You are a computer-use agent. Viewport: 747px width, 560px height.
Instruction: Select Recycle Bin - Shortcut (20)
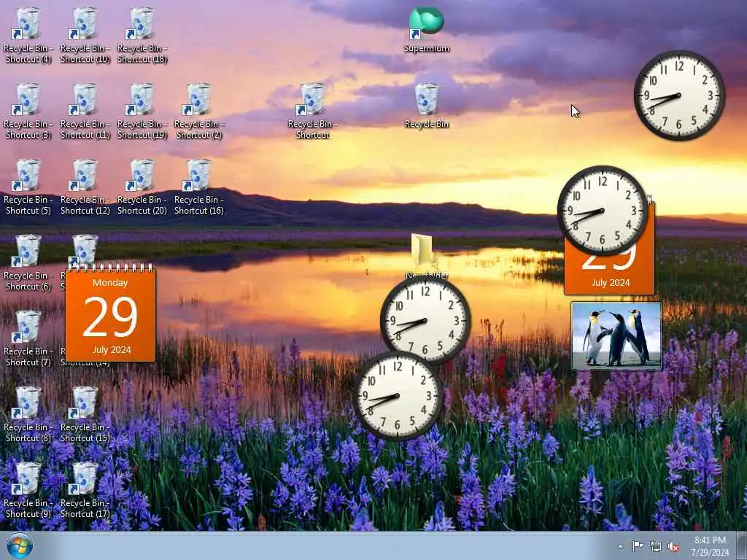(x=142, y=187)
